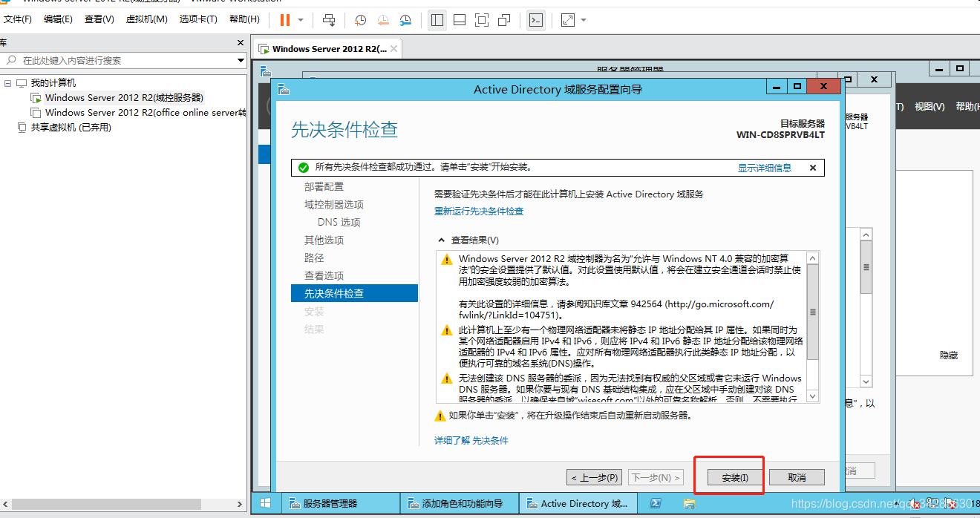Click first warning icon in results list

point(446,260)
